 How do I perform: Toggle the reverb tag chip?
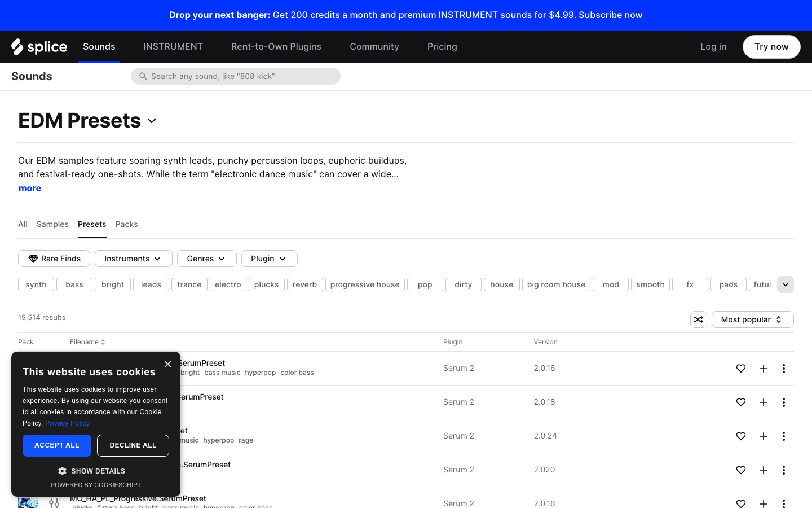[305, 284]
